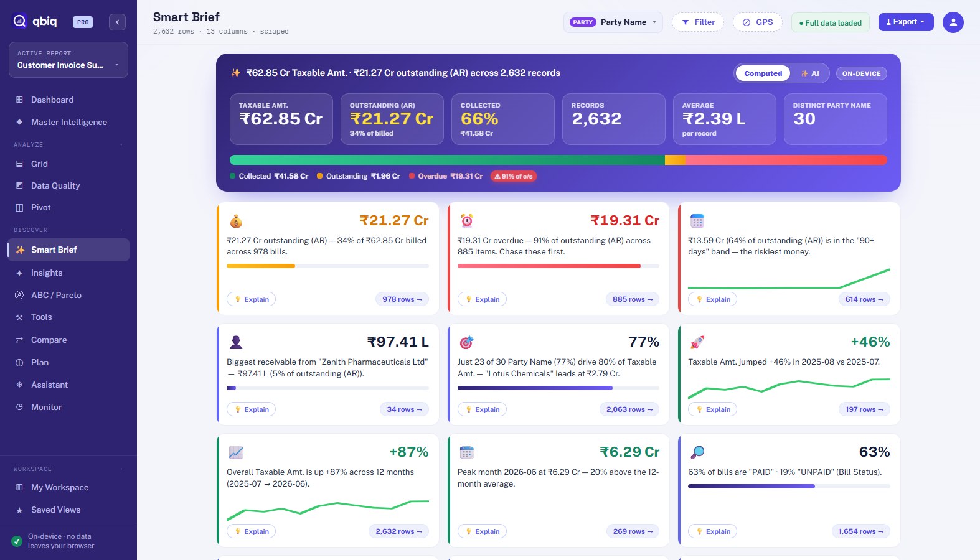Open the user profile avatar
Viewport: 980px width, 560px height.
click(x=953, y=22)
